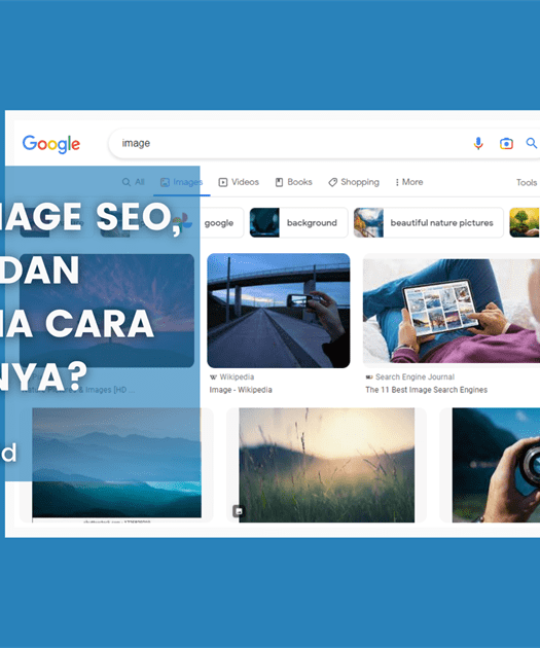Select the 'beautiful nature pictures' chip

tap(428, 223)
